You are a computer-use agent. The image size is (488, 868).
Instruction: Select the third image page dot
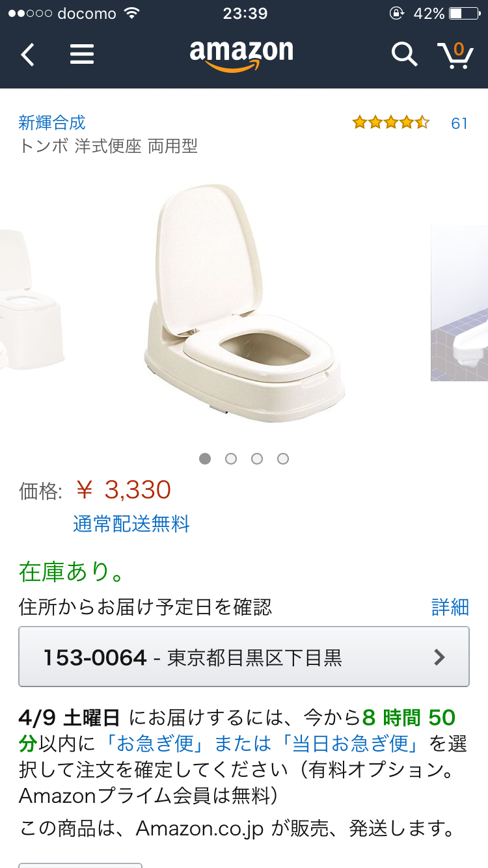[257, 459]
